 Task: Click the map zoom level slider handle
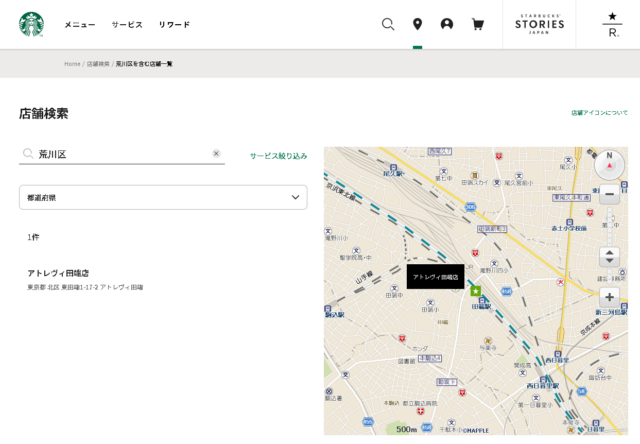coord(609,256)
